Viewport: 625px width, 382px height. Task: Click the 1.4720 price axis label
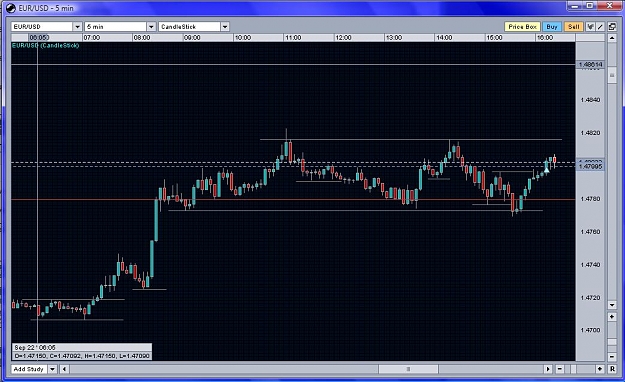pos(590,298)
